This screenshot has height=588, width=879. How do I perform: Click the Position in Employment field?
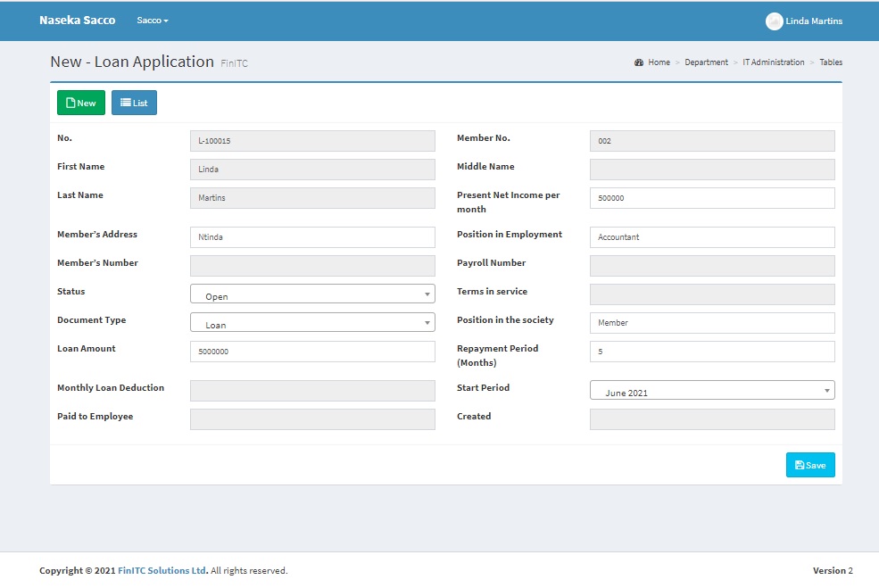click(x=712, y=237)
